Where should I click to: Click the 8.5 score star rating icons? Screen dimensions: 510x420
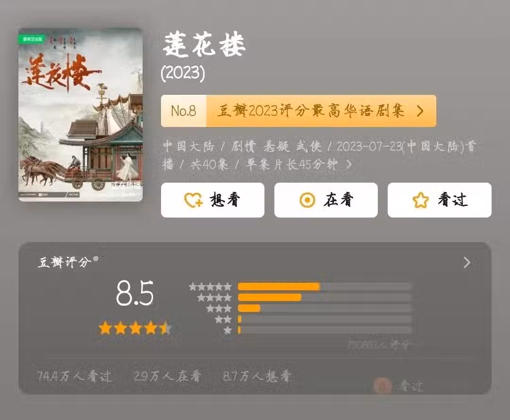tap(135, 328)
